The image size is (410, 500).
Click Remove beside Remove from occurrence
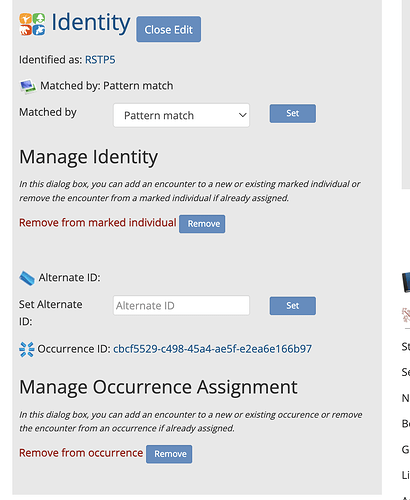coord(169,454)
